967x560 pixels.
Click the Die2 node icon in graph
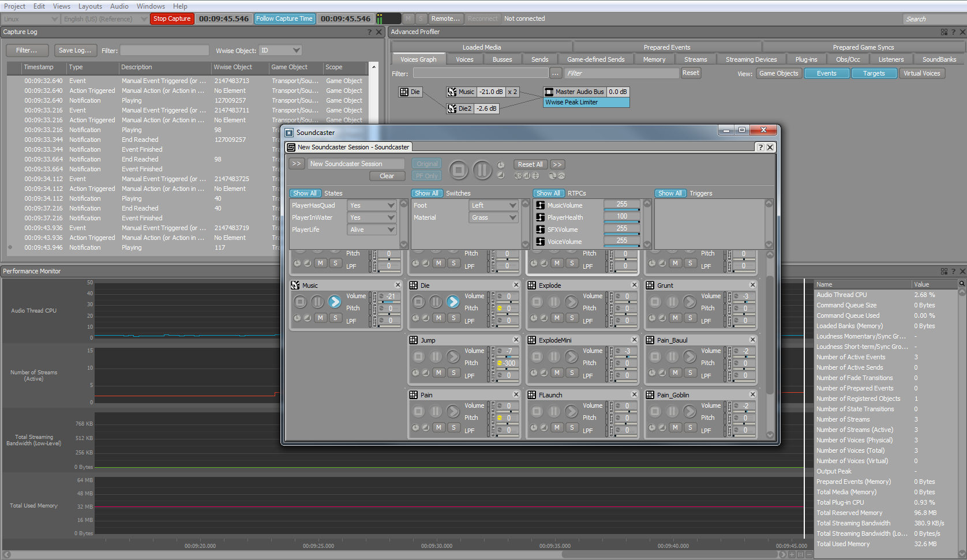coord(452,108)
